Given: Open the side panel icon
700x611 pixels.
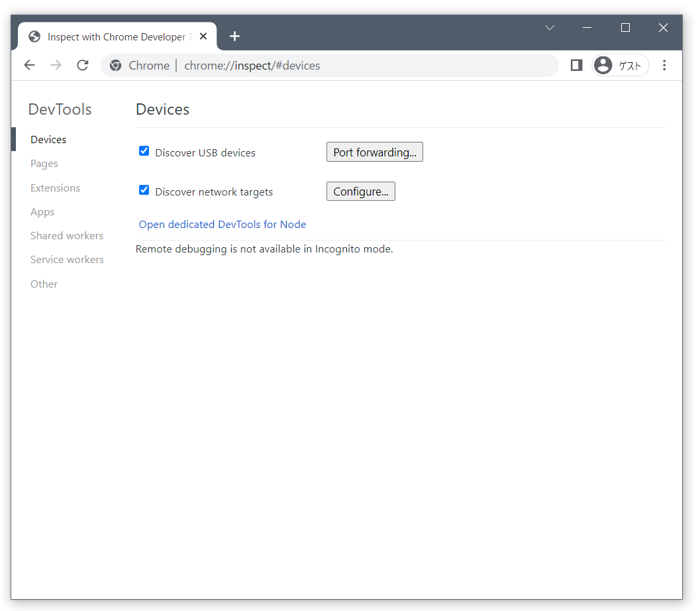Looking at the screenshot, I should click(x=576, y=65).
